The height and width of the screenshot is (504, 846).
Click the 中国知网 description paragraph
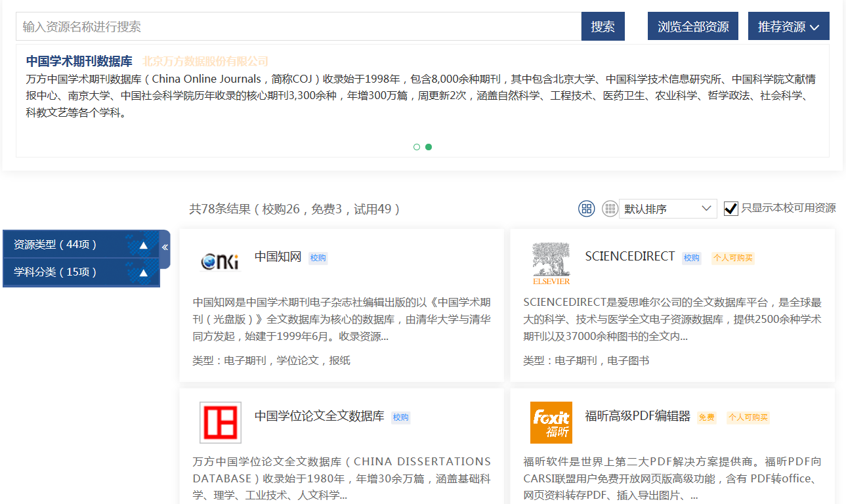coord(342,320)
